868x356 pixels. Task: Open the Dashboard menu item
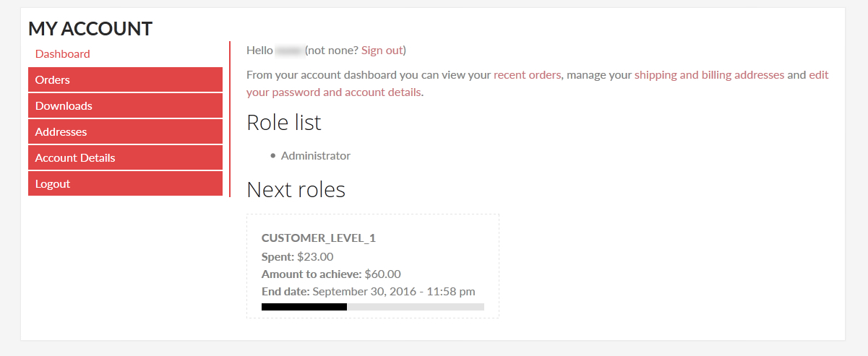click(x=63, y=54)
